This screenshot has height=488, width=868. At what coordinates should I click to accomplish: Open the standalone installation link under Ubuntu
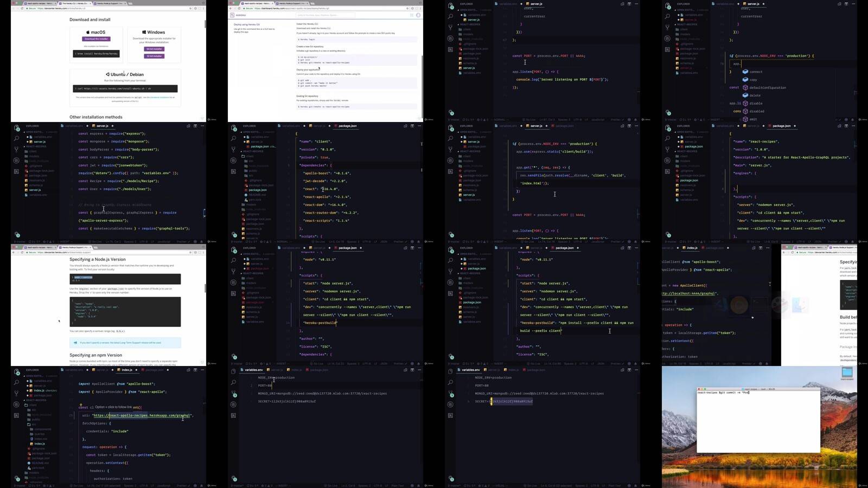pos(159,98)
